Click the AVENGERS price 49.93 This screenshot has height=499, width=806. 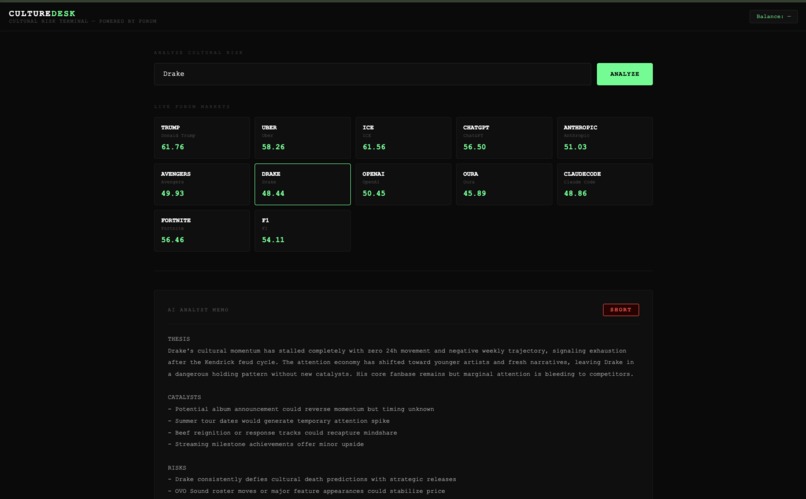172,194
